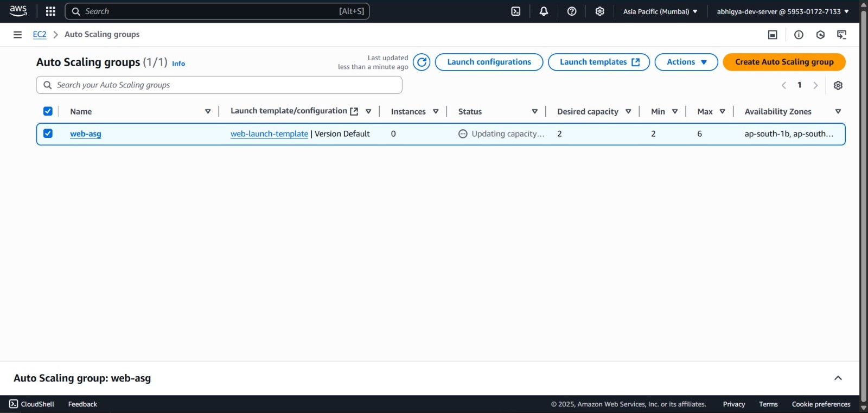Click the ap-south-1b availability zones cell
This screenshot has width=868, height=413.
(x=789, y=134)
